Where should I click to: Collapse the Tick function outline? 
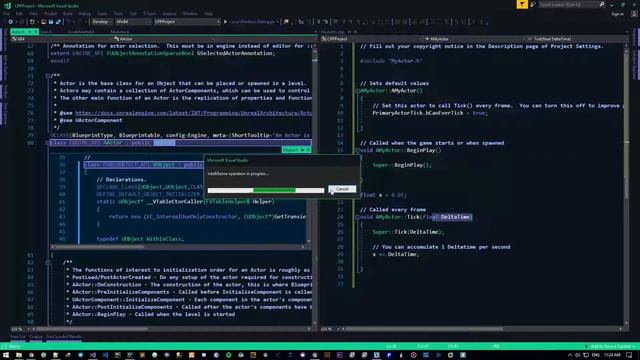358,217
